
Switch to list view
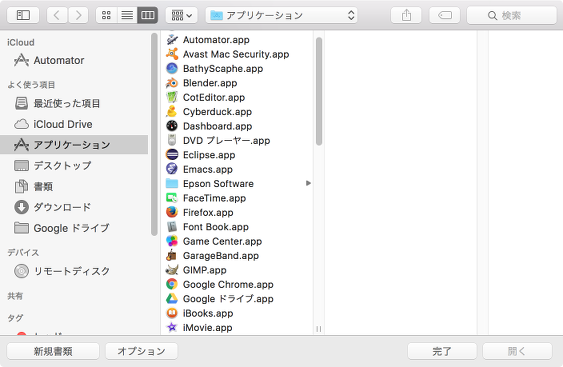tap(127, 15)
